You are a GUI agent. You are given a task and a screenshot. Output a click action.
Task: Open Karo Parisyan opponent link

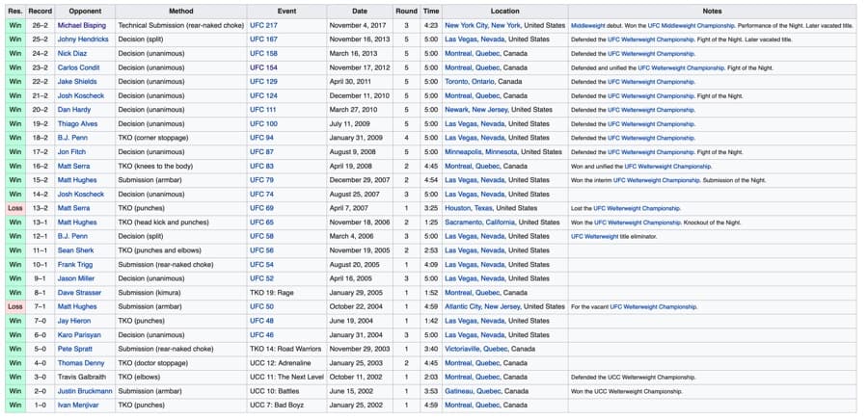pos(79,335)
